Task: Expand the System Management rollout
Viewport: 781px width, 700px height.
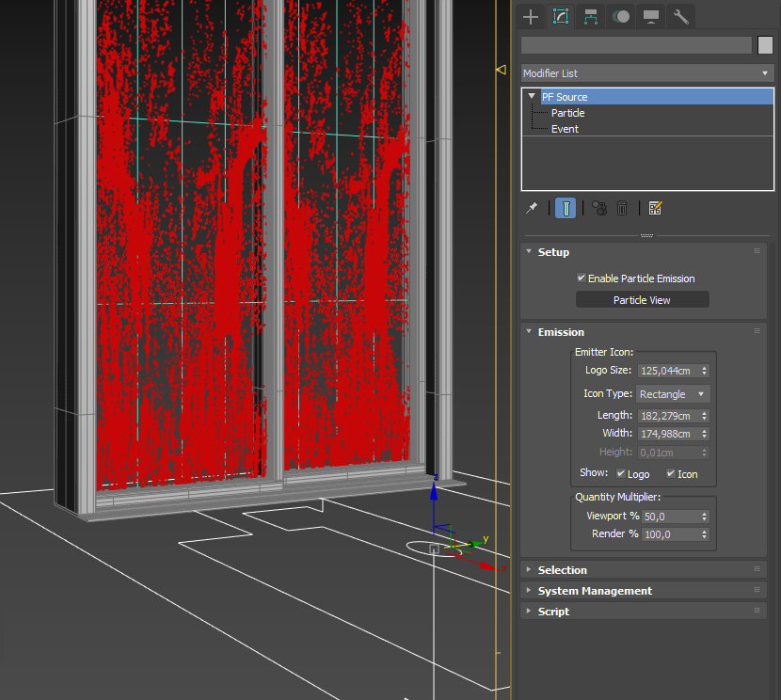Action: click(x=594, y=591)
